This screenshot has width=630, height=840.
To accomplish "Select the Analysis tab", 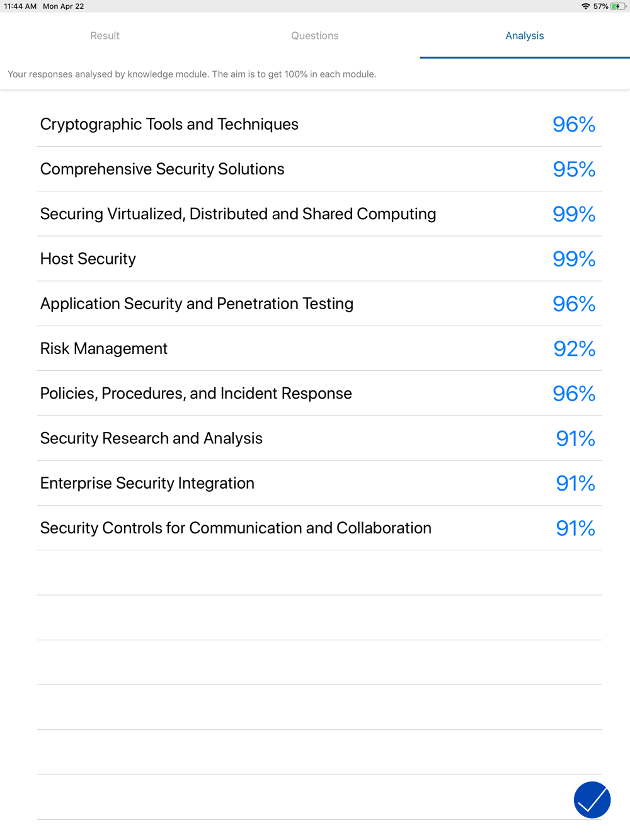I will [x=524, y=36].
